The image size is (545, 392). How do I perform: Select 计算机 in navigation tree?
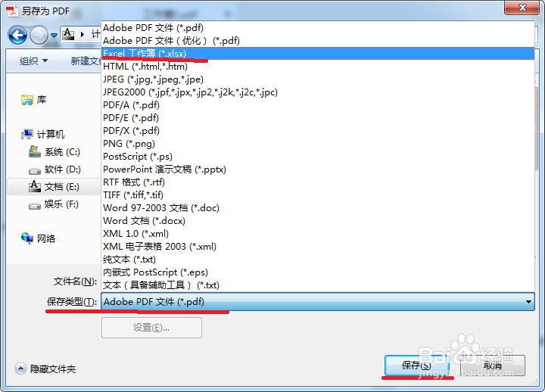pos(51,134)
